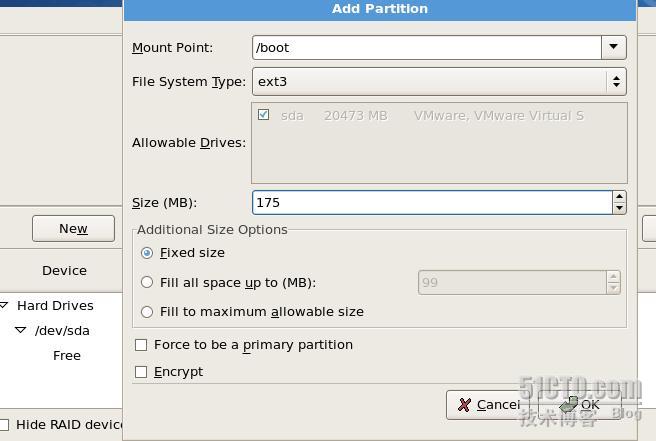Viewport: 656px width, 441px height.
Task: Open the File System Type combo box
Action: [439, 81]
